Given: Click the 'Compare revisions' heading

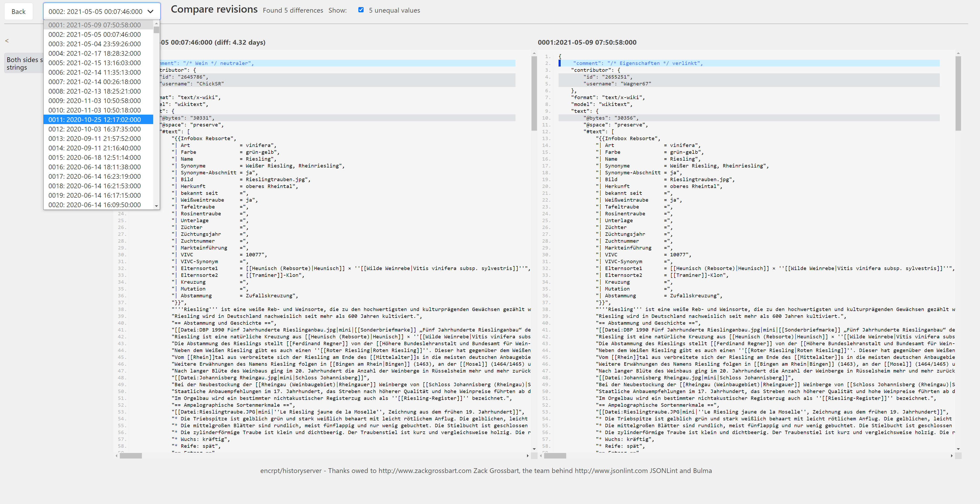Looking at the screenshot, I should [x=214, y=9].
